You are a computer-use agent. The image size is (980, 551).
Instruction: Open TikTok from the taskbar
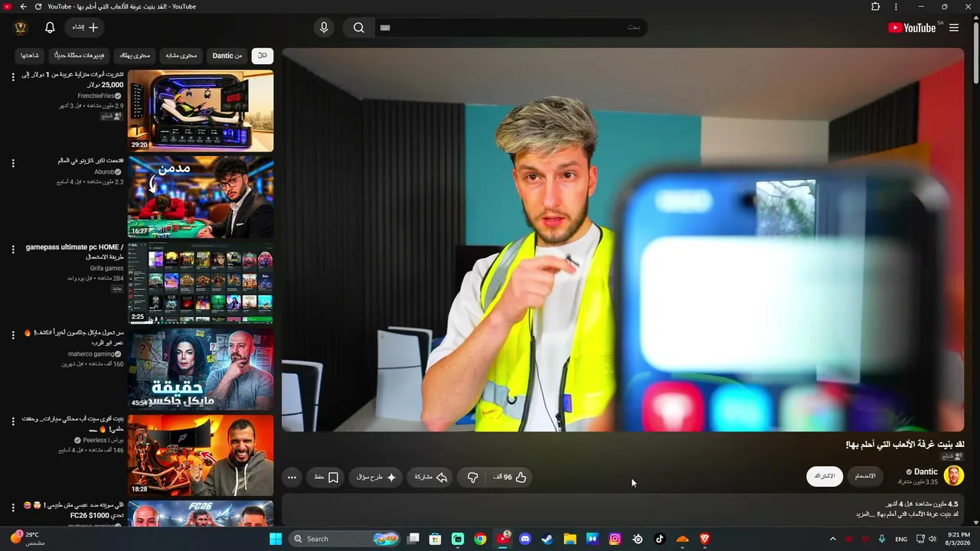pos(659,539)
